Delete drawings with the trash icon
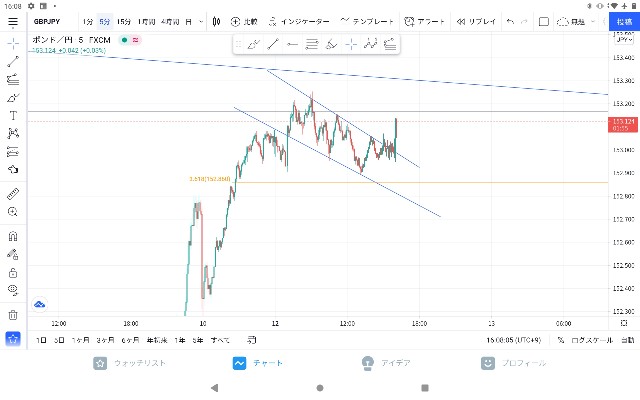The image size is (640, 400). [13, 315]
